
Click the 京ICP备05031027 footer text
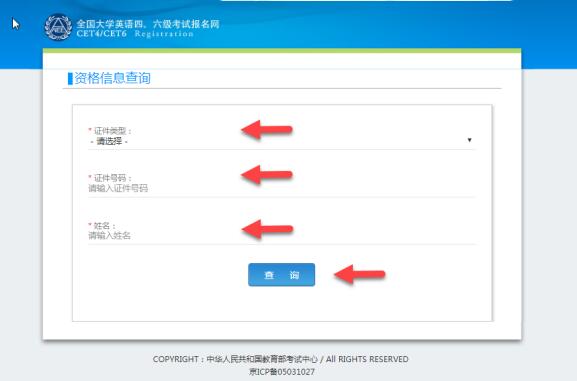click(282, 372)
